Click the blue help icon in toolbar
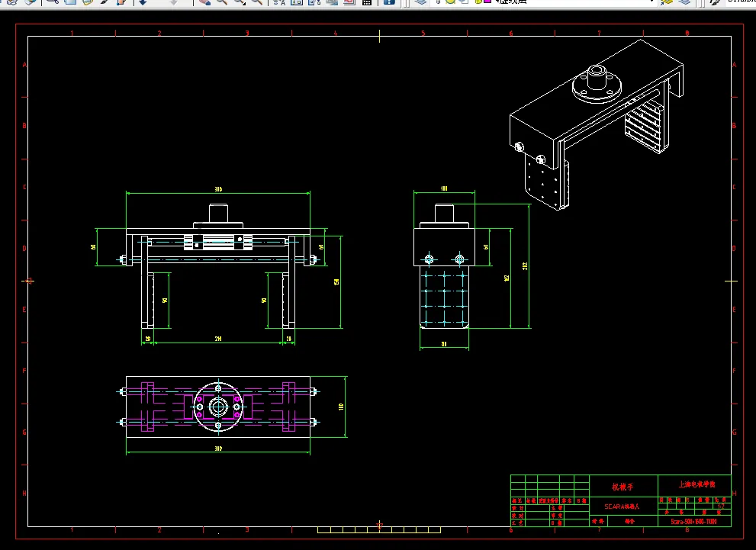 click(x=389, y=2)
